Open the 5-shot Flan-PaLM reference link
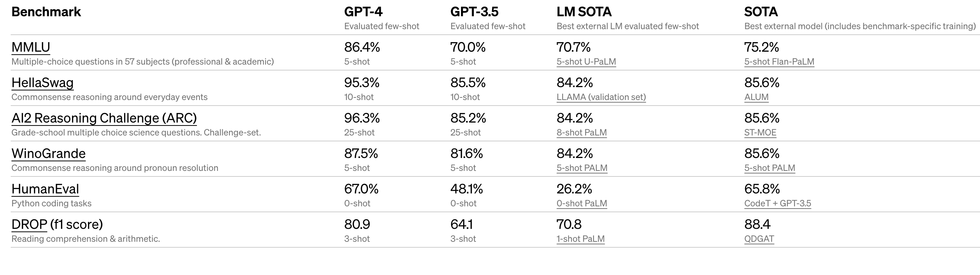This screenshot has height=275, width=980. (779, 62)
